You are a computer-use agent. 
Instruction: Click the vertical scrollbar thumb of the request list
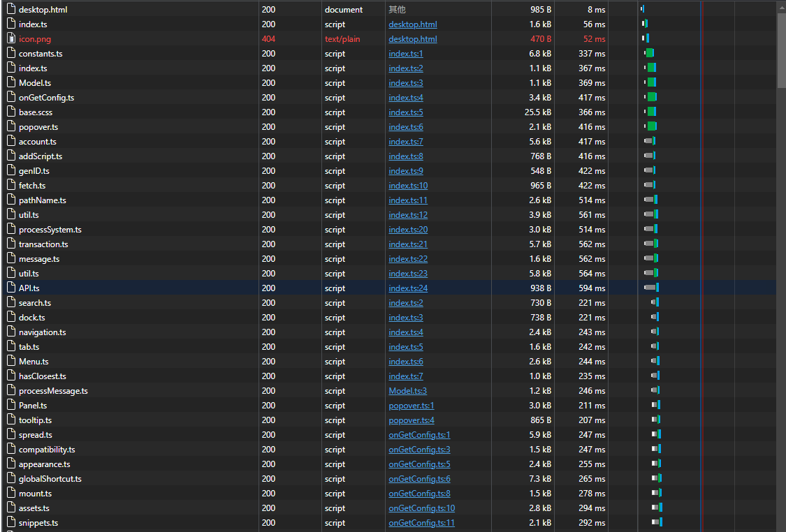[780, 49]
